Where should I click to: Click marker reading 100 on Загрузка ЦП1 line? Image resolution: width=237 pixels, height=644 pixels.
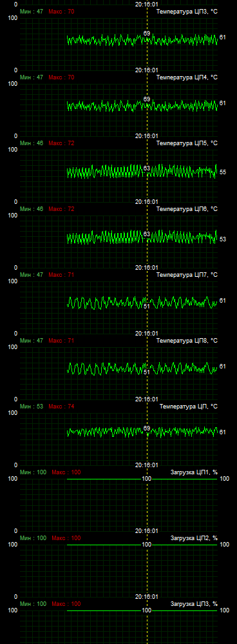pos(146,479)
